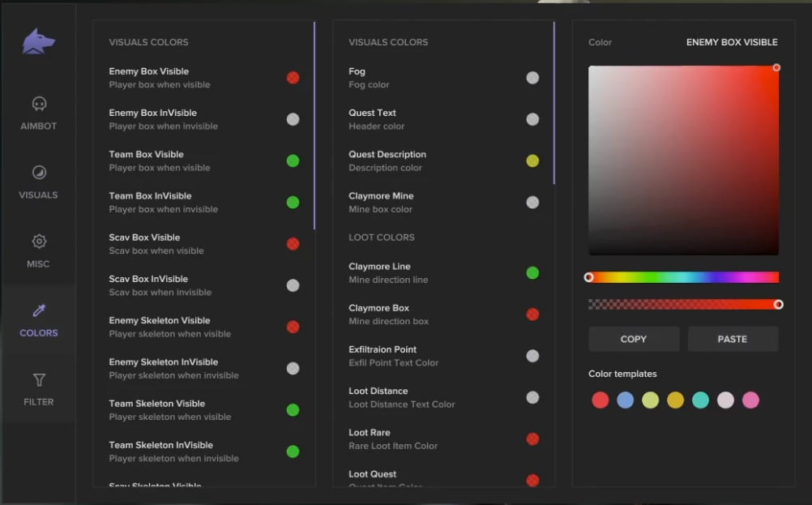
Task: Select the Claymore Line label
Action: tap(379, 266)
